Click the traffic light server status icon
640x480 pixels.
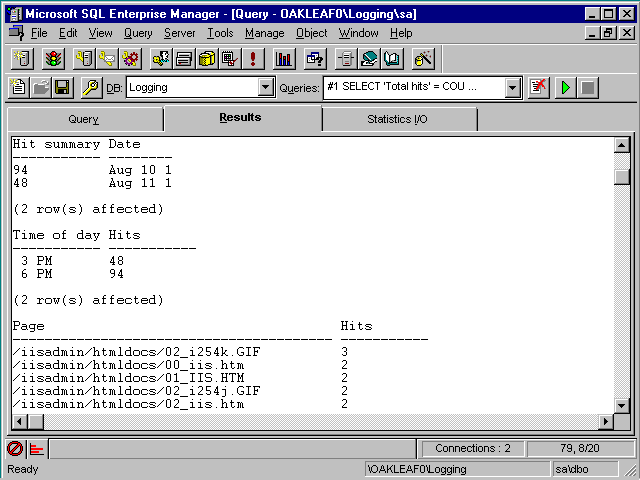[53, 59]
